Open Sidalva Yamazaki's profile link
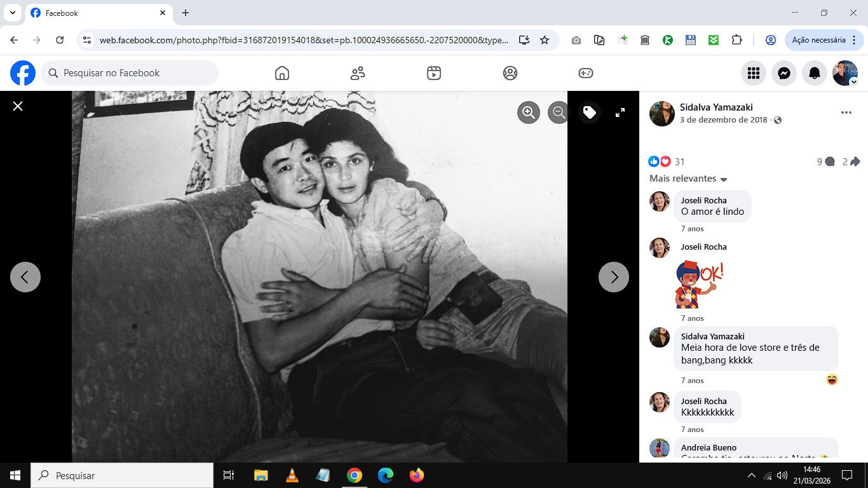The width and height of the screenshot is (868, 488). pyautogui.click(x=715, y=107)
